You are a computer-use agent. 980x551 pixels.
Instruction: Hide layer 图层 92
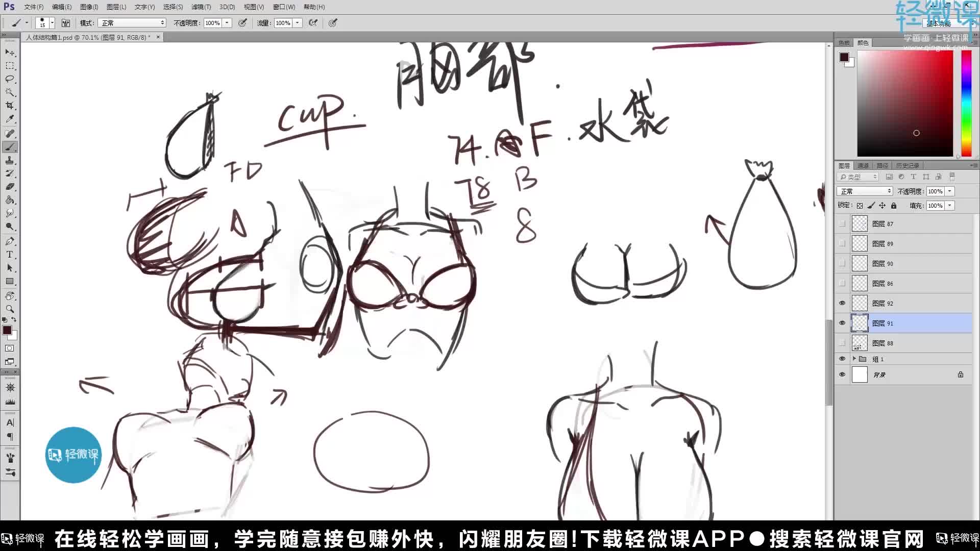tap(842, 303)
